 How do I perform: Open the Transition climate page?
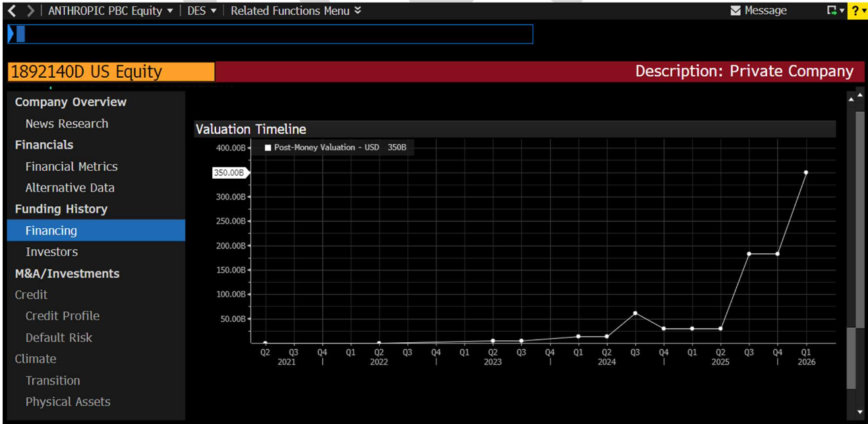(x=53, y=380)
